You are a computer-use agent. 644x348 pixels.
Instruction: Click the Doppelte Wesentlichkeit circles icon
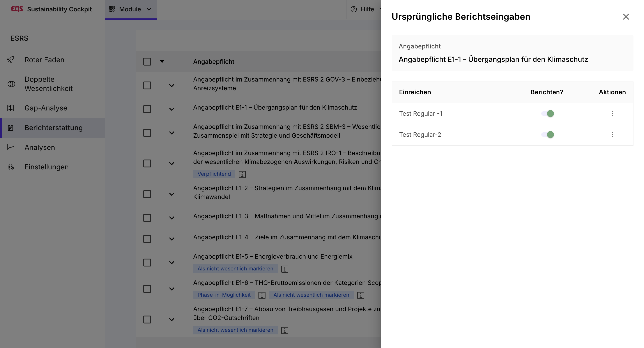click(11, 84)
